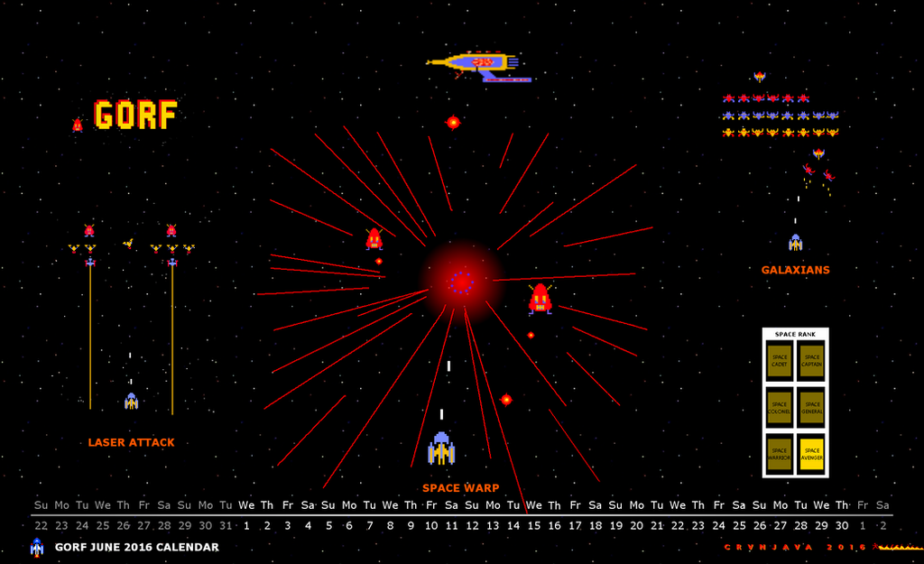
Task: Click the glowing red warp sphere center
Action: 461,282
